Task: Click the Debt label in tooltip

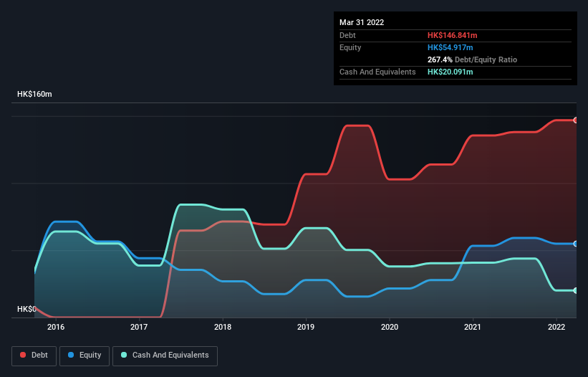Action: click(x=347, y=35)
